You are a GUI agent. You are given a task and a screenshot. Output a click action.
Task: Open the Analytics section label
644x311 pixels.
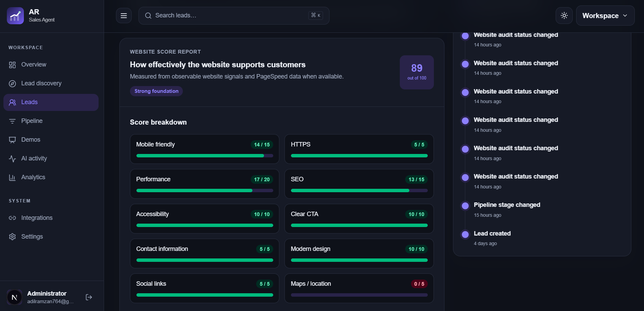point(33,177)
